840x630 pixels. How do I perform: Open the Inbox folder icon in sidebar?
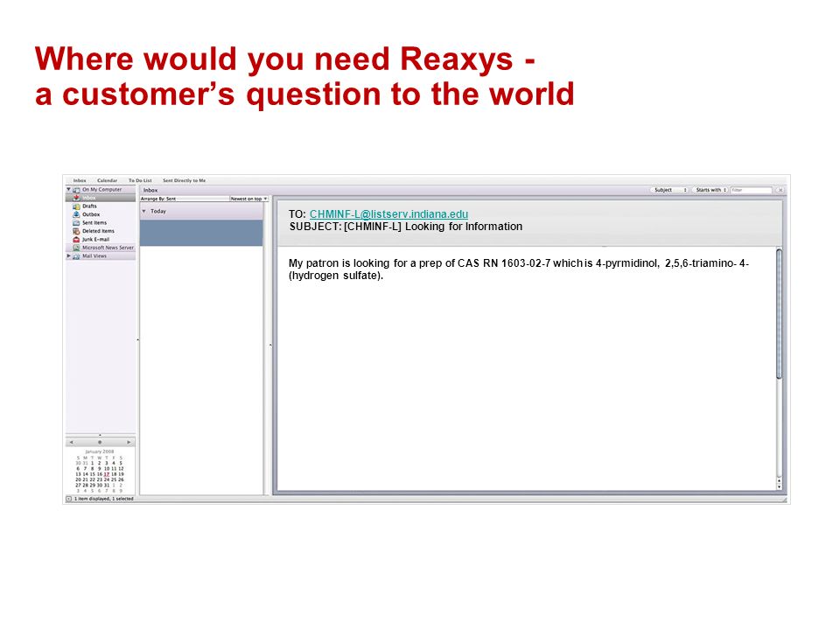coord(76,198)
